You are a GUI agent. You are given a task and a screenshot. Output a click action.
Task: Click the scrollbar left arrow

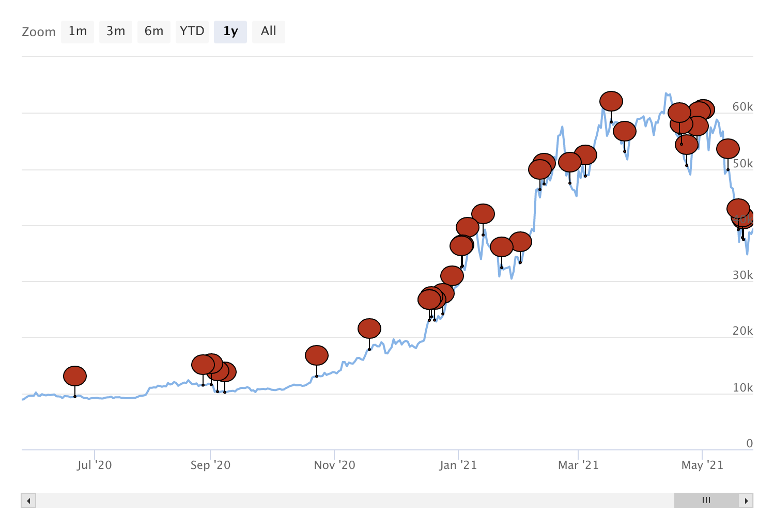[28, 500]
